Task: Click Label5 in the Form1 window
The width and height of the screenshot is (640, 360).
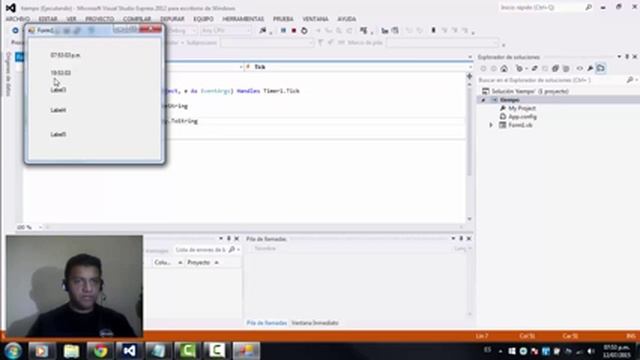Action: click(x=58, y=134)
